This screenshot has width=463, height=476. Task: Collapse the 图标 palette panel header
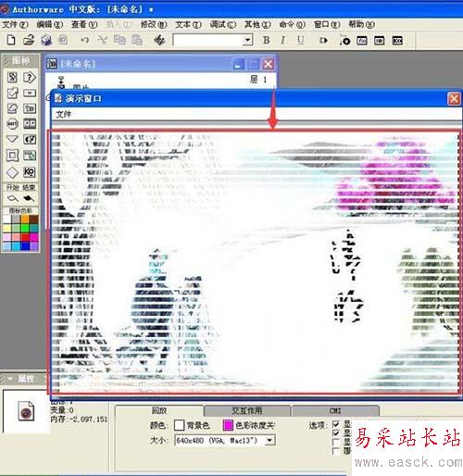[x=20, y=61]
